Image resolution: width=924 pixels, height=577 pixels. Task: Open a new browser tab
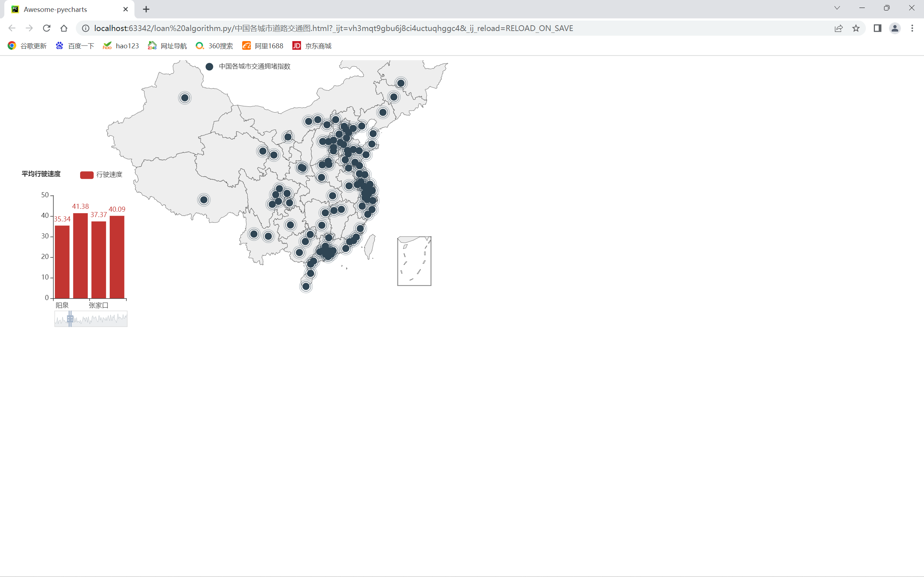click(146, 9)
